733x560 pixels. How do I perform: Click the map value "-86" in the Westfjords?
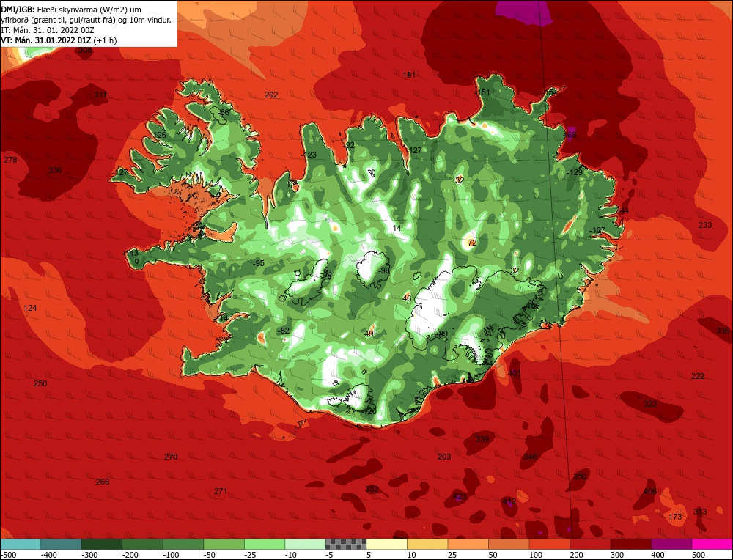[x=224, y=112]
